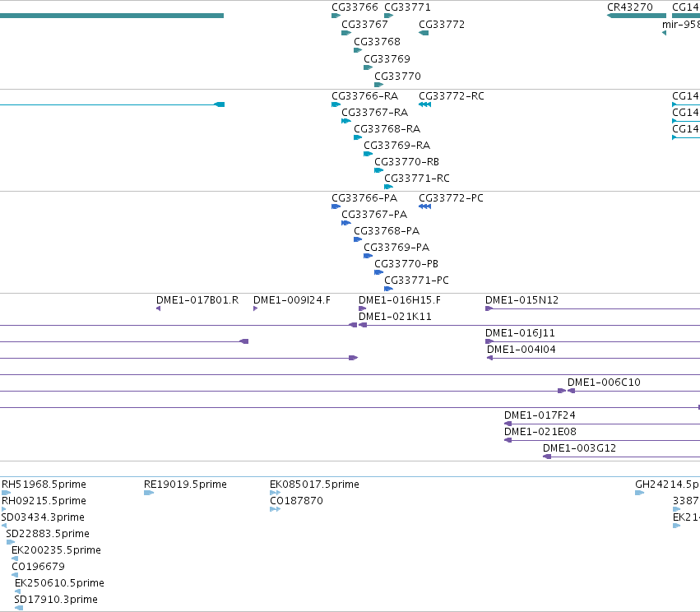Screen dimensions: 700x612
Task: Select the DME1-004I04 clone label
Action: point(522,350)
